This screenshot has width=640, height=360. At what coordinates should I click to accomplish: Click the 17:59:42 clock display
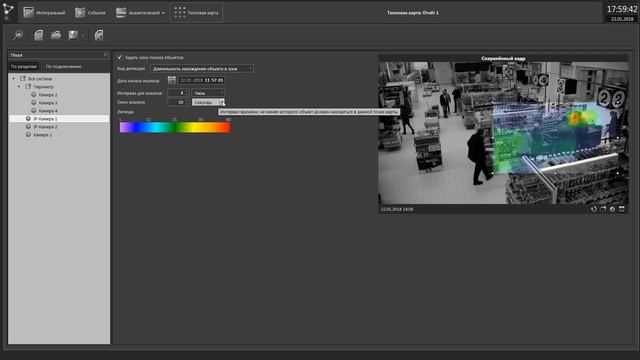(x=622, y=9)
